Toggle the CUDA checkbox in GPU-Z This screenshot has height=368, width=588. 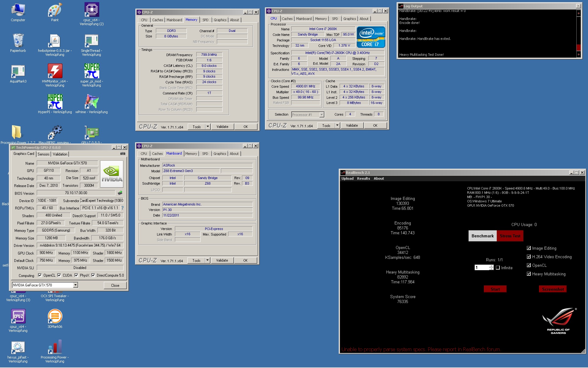click(x=59, y=275)
